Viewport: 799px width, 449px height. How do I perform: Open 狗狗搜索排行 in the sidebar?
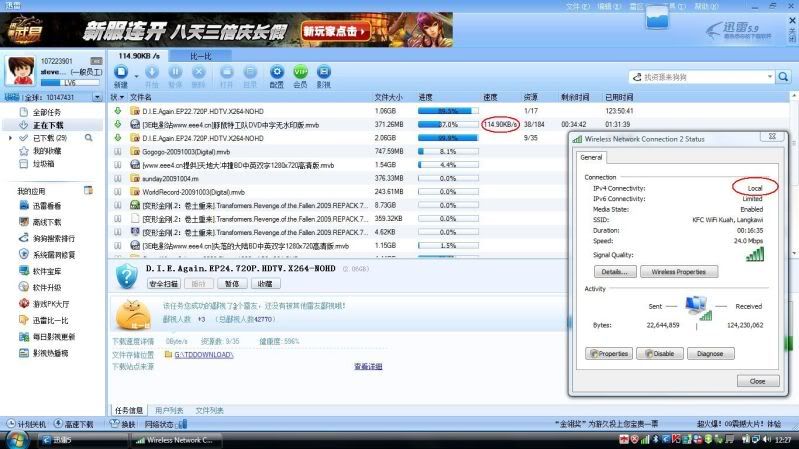click(x=54, y=239)
